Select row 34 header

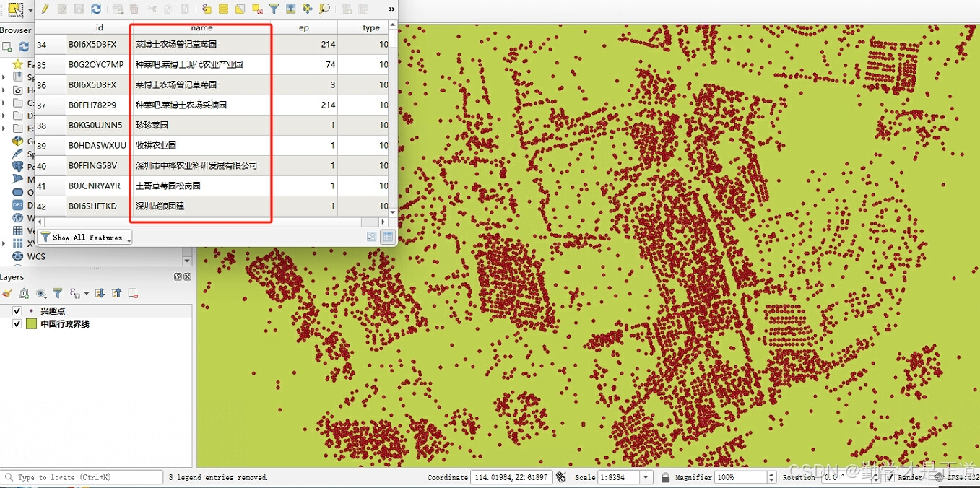51,44
